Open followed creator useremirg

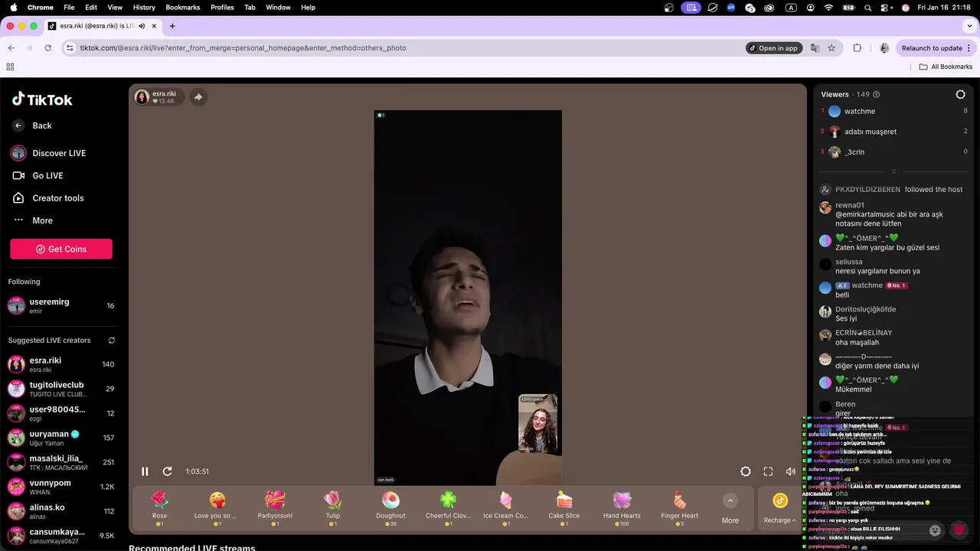(61, 306)
